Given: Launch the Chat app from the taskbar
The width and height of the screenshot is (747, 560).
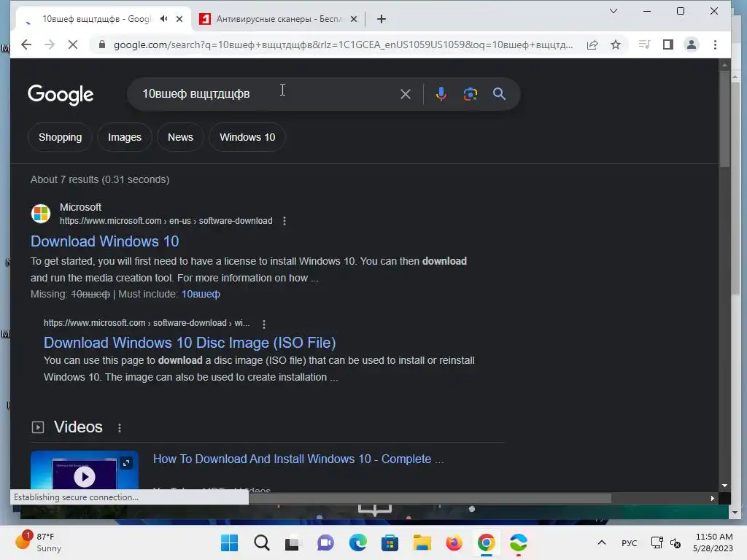Looking at the screenshot, I should 325,542.
